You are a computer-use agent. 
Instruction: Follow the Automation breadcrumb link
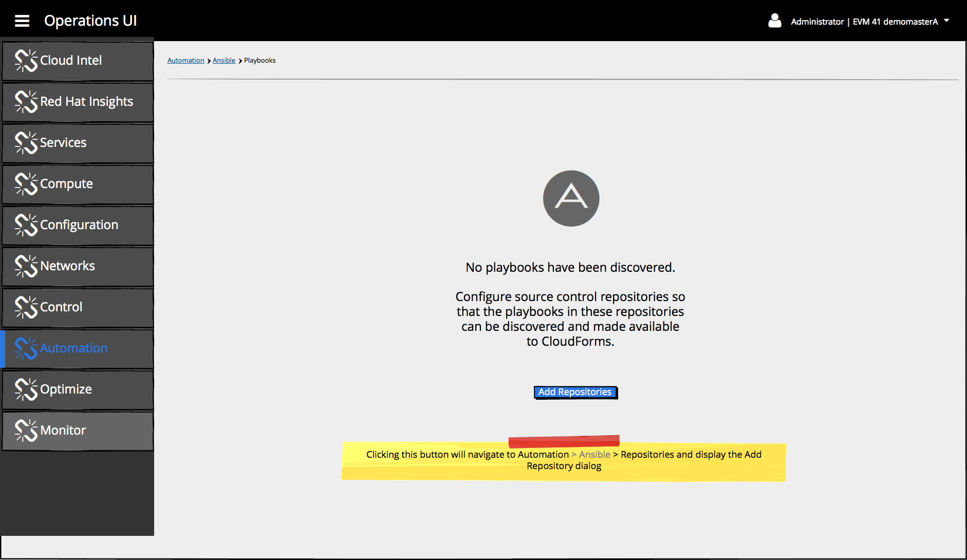pos(186,61)
